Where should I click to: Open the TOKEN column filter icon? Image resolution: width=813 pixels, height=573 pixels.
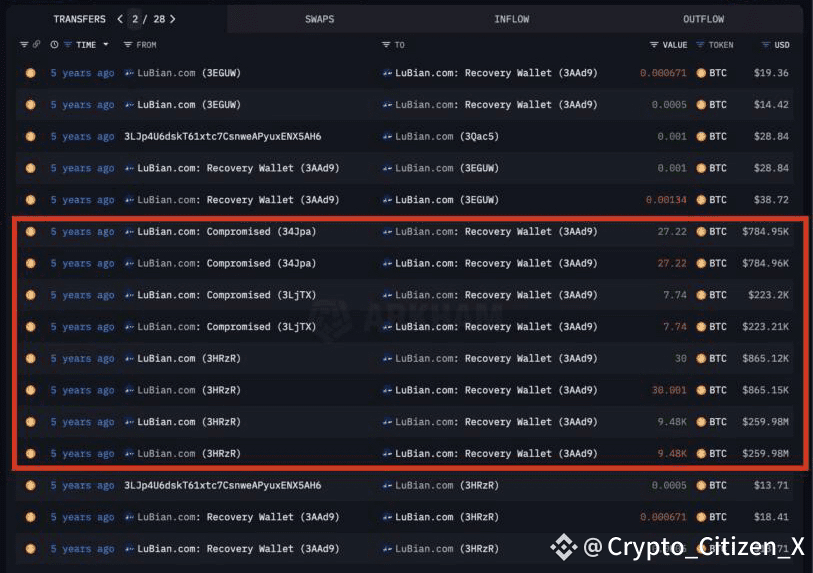click(700, 45)
